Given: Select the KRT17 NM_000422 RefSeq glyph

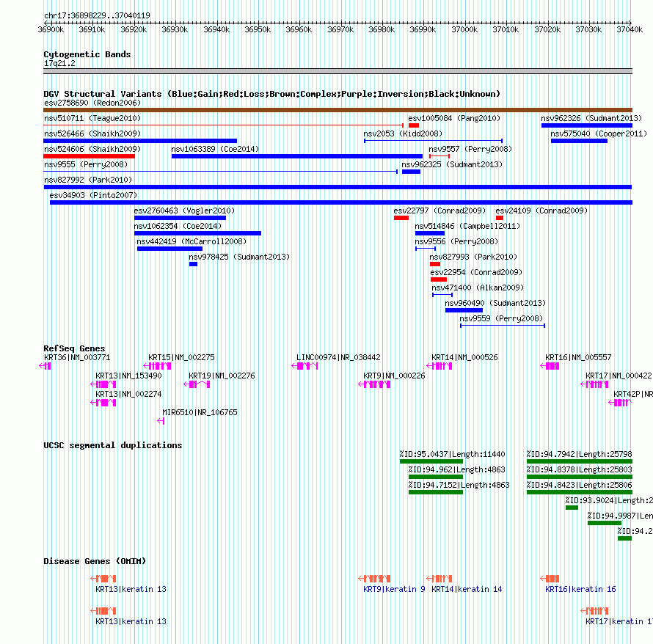Looking at the screenshot, I should (594, 384).
